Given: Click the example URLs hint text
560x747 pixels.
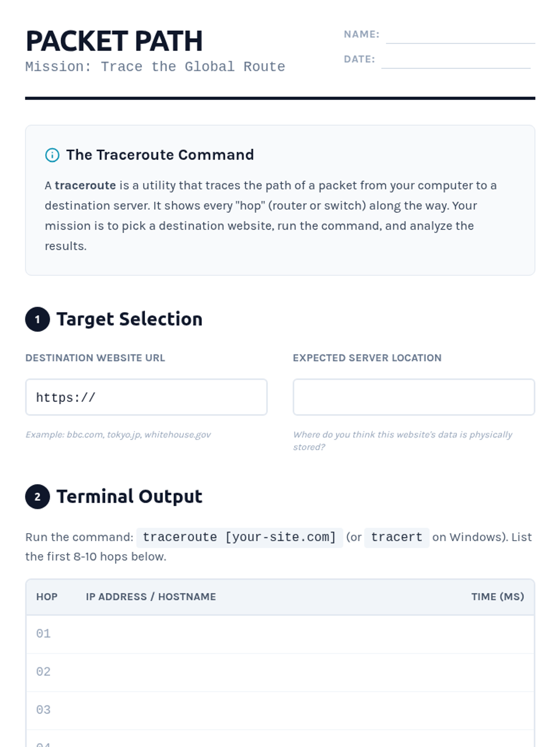Looking at the screenshot, I should tap(118, 435).
